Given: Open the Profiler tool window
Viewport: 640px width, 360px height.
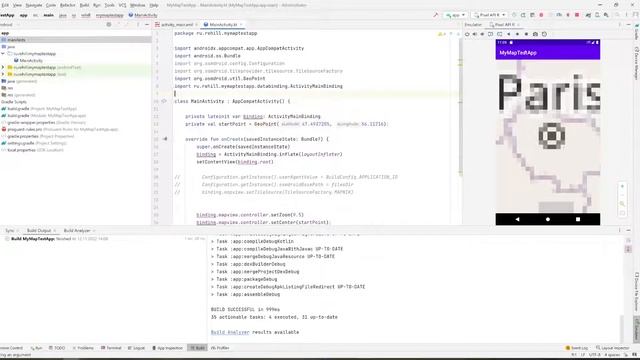Looking at the screenshot, I should [220, 348].
